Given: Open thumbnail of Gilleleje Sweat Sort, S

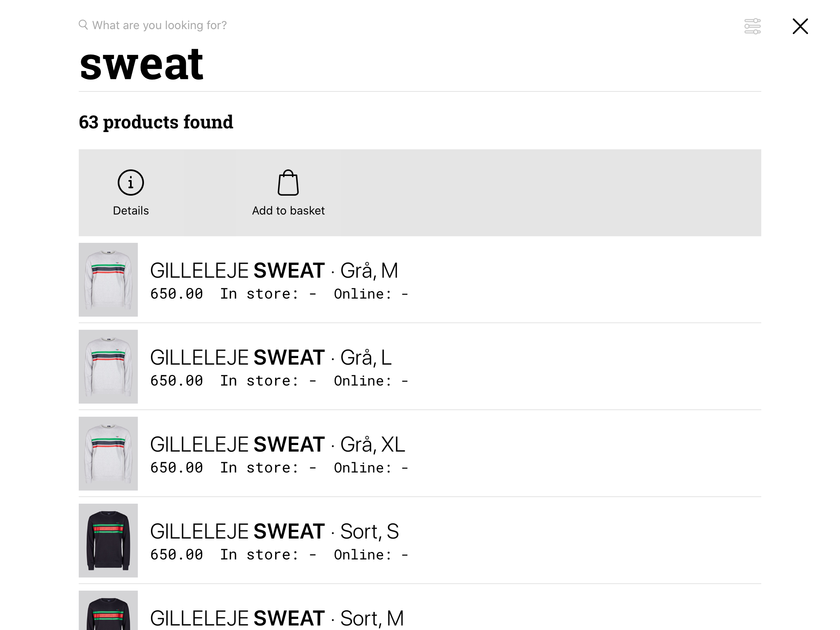Looking at the screenshot, I should coord(108,541).
